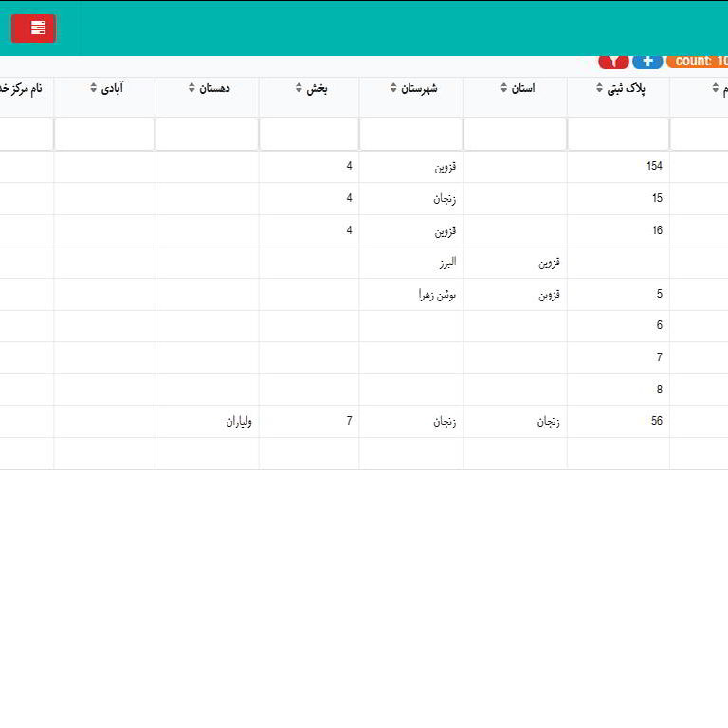Click the آبادی filter input field

point(104,135)
